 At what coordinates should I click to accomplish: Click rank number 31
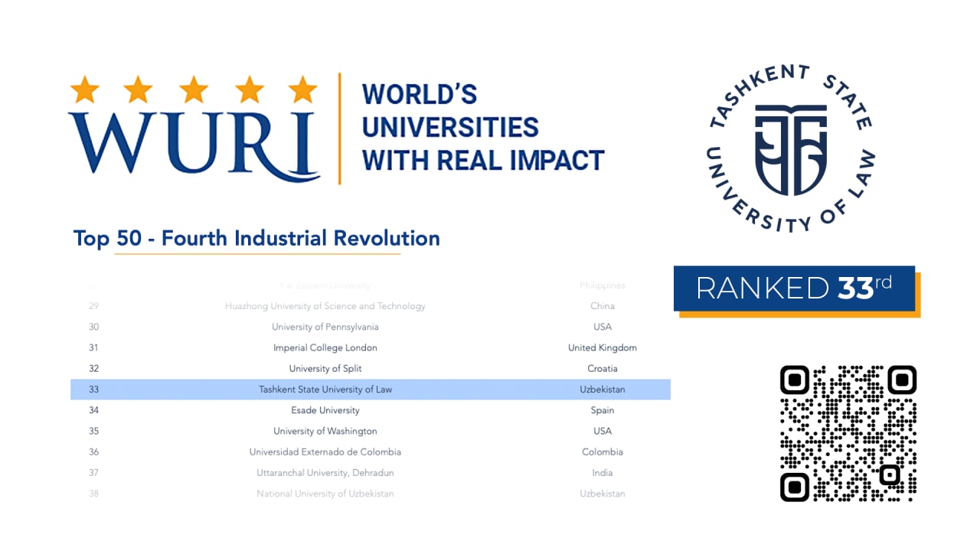[93, 347]
